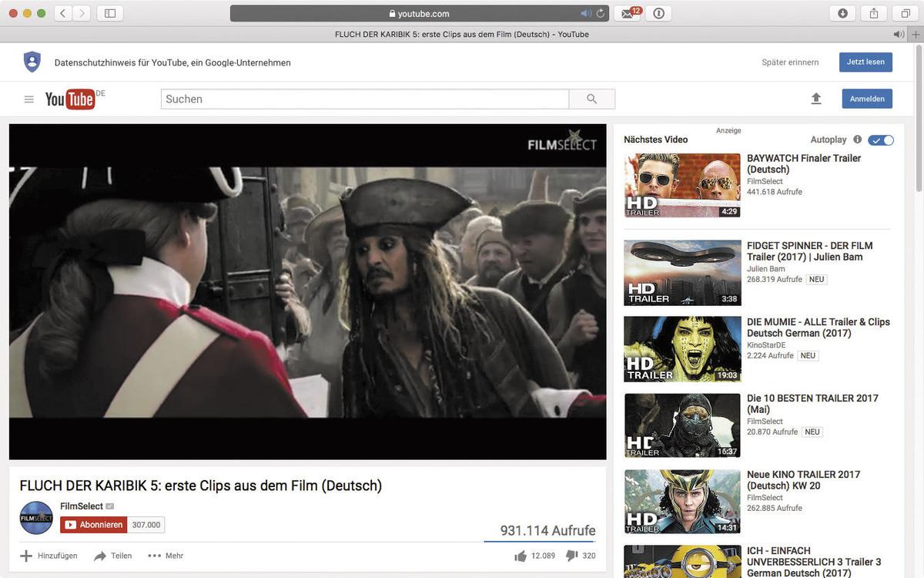Image resolution: width=924 pixels, height=578 pixels.
Task: Open the Mehr options menu
Action: point(166,556)
